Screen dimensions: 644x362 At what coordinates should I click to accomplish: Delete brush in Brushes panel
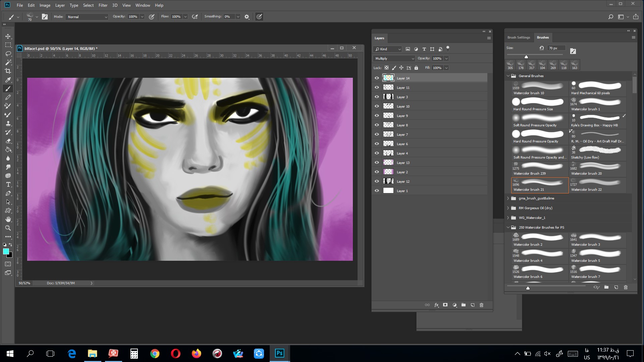tap(626, 287)
